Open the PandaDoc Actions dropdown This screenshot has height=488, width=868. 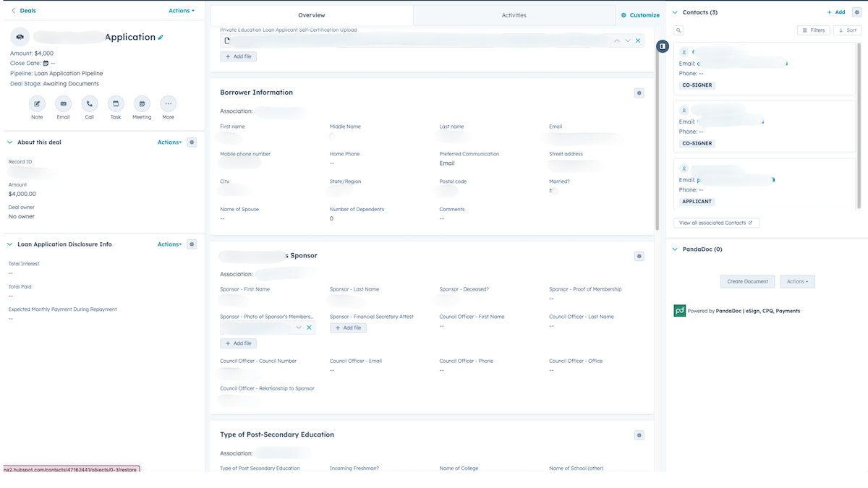click(x=797, y=281)
